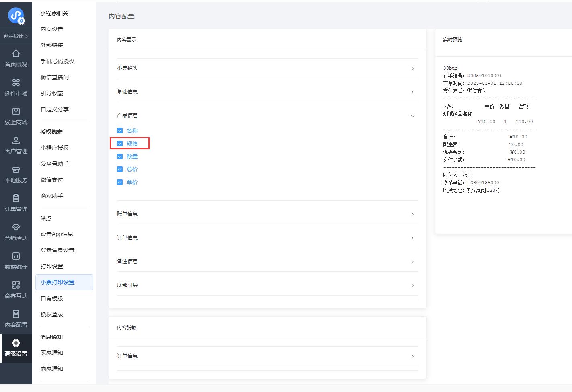The width and height of the screenshot is (572, 392).
Task: Open 买家通知 in the sidebar
Action: [52, 353]
